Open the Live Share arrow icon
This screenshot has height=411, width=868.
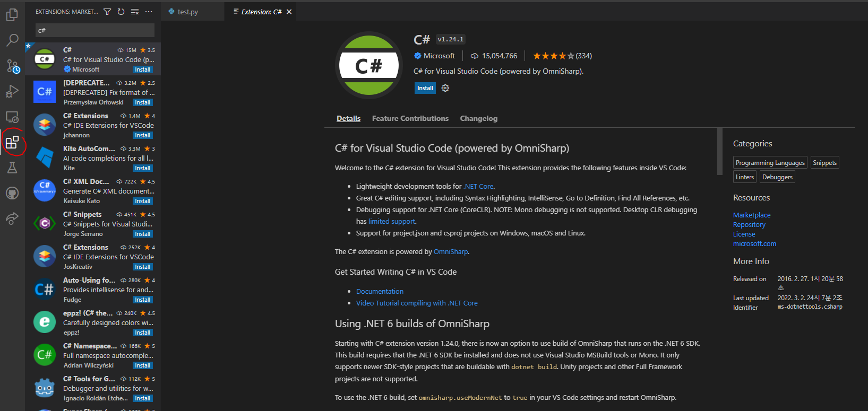coord(12,218)
